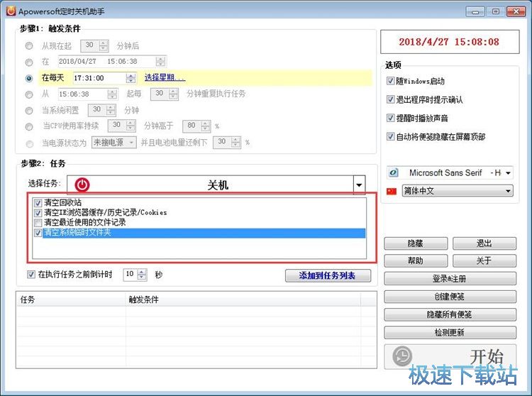Screen dimensions: 532x396
Task: Open the 简体中文 language dropdown
Action: pos(508,191)
